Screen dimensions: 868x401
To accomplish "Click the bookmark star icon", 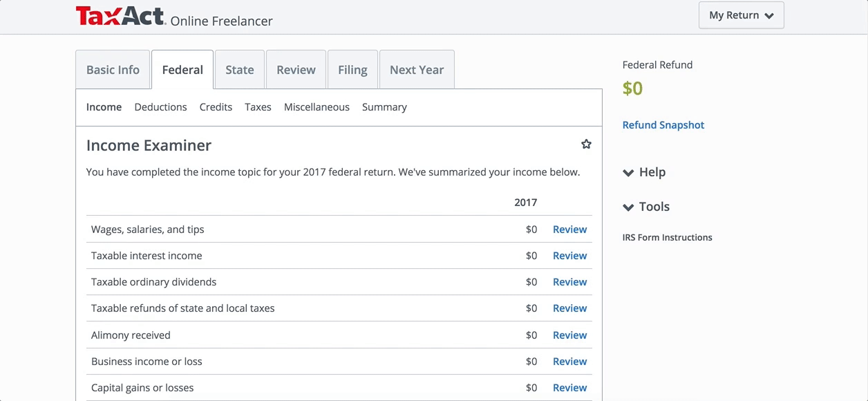I will pyautogui.click(x=586, y=144).
